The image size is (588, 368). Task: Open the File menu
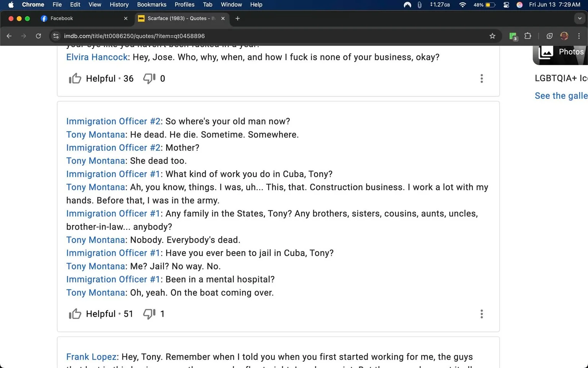click(x=57, y=5)
